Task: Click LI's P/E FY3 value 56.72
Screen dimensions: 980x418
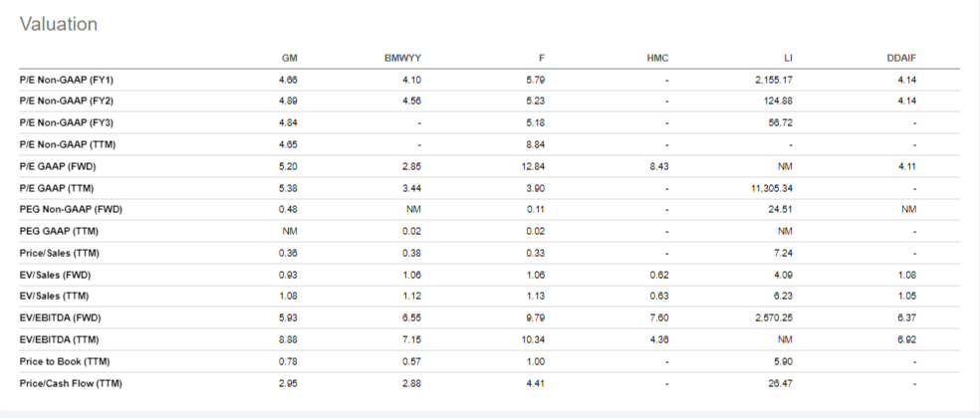Action: coord(781,122)
